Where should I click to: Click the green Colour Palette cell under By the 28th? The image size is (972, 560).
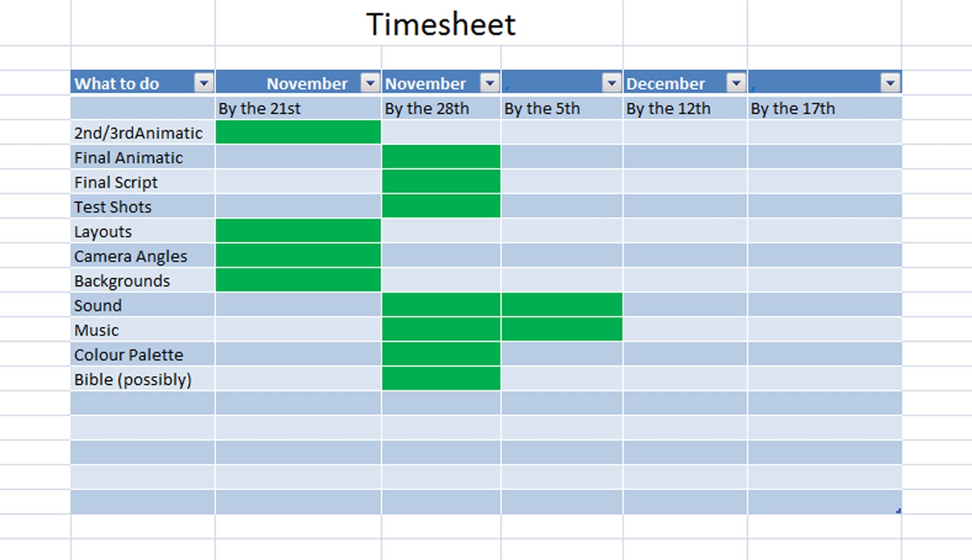pos(440,354)
